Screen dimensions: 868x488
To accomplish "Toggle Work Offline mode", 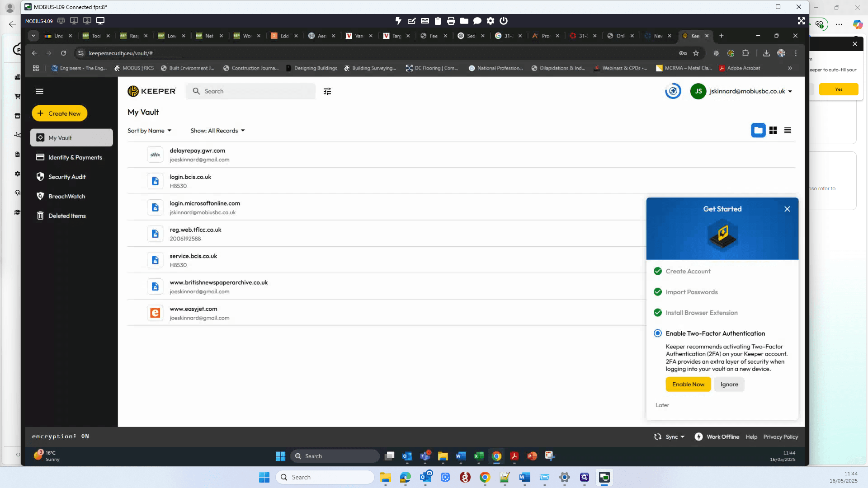I will click(x=717, y=436).
